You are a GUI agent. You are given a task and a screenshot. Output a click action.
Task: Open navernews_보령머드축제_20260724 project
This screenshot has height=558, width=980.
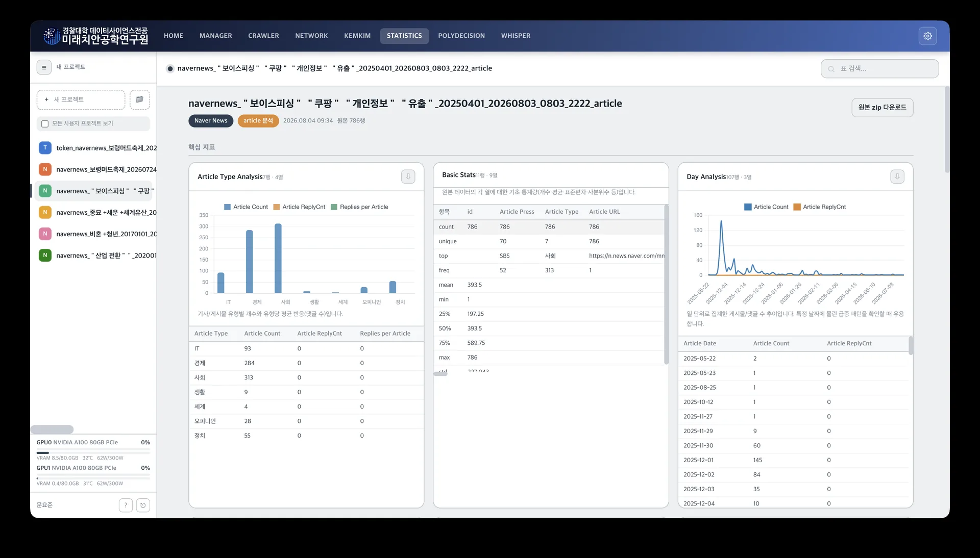point(95,169)
